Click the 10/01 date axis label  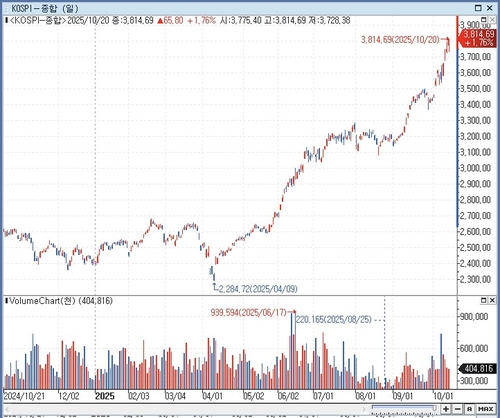pos(443,396)
